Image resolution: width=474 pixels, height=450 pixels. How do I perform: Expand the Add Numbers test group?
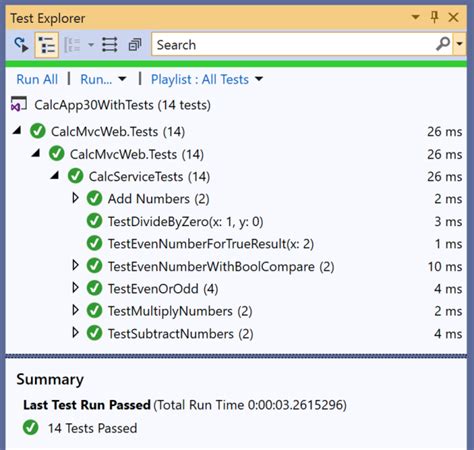click(x=76, y=198)
